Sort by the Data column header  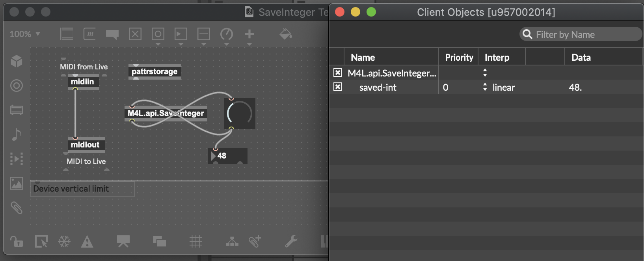coord(604,57)
